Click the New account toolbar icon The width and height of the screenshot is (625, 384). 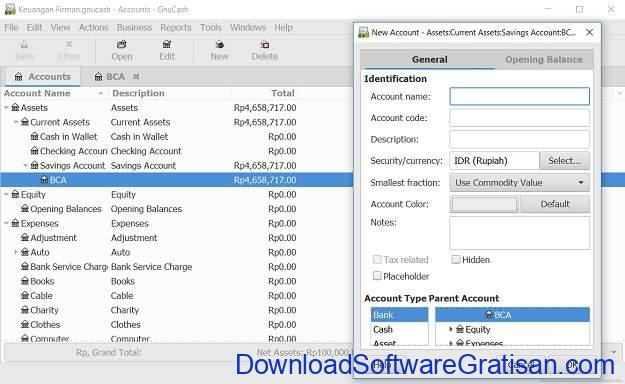point(219,44)
